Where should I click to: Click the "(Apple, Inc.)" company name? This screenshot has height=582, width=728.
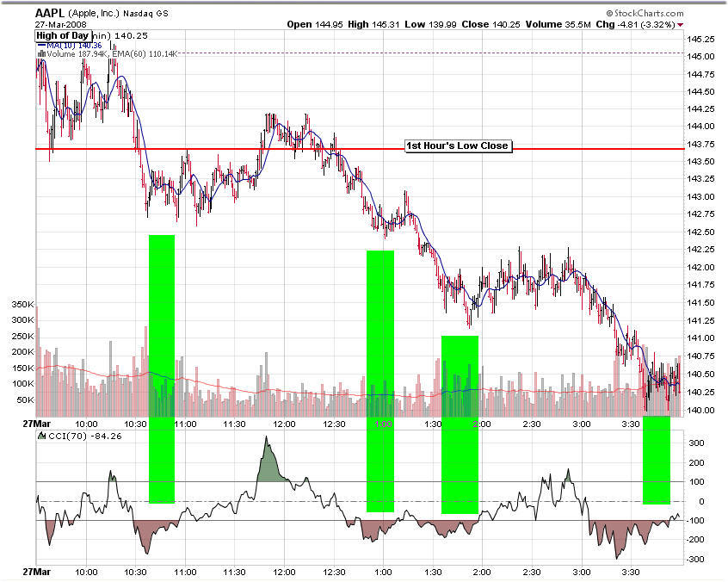(x=93, y=14)
